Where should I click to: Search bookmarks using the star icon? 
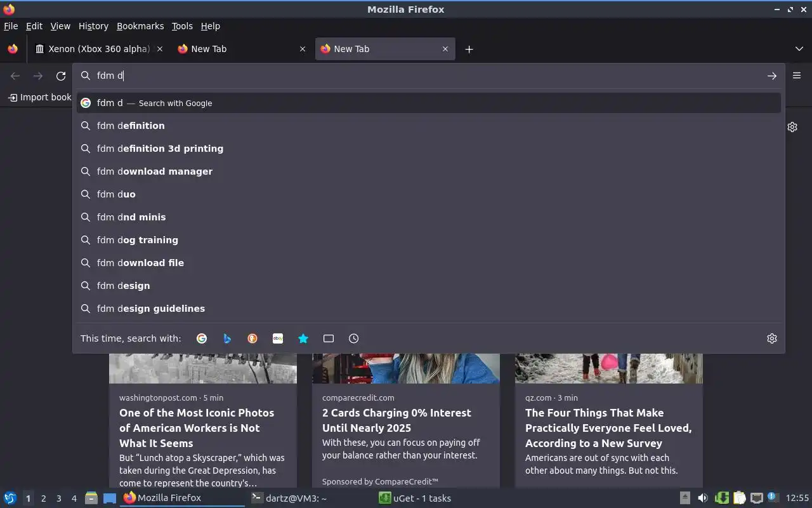[303, 338]
